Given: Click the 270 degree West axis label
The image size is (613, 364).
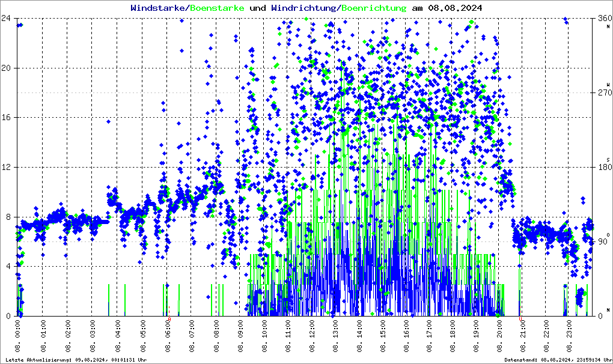Looking at the screenshot, I should 602,93.
